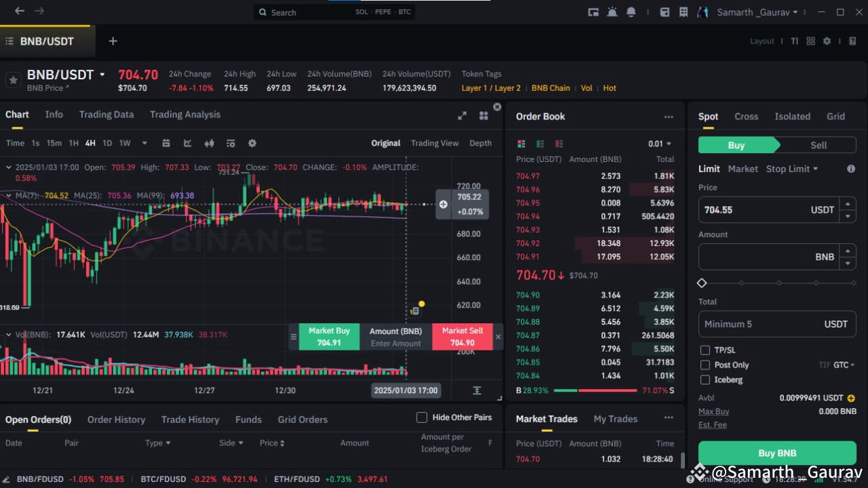Click the green Buy BNB button
This screenshot has width=868, height=488.
777,453
